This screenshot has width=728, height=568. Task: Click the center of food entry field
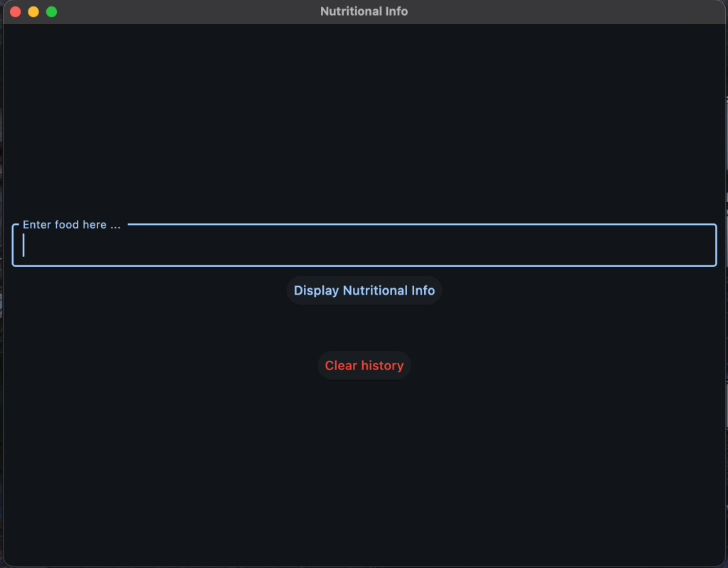click(364, 246)
